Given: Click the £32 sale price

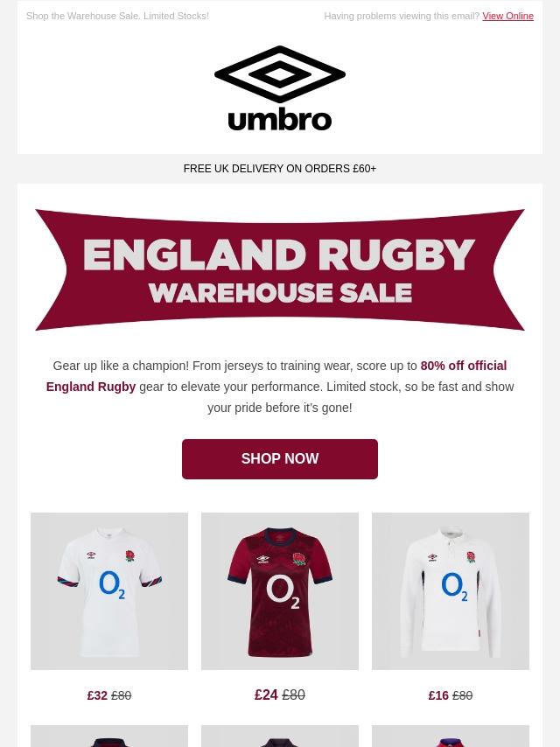Looking at the screenshot, I should coord(97,695).
